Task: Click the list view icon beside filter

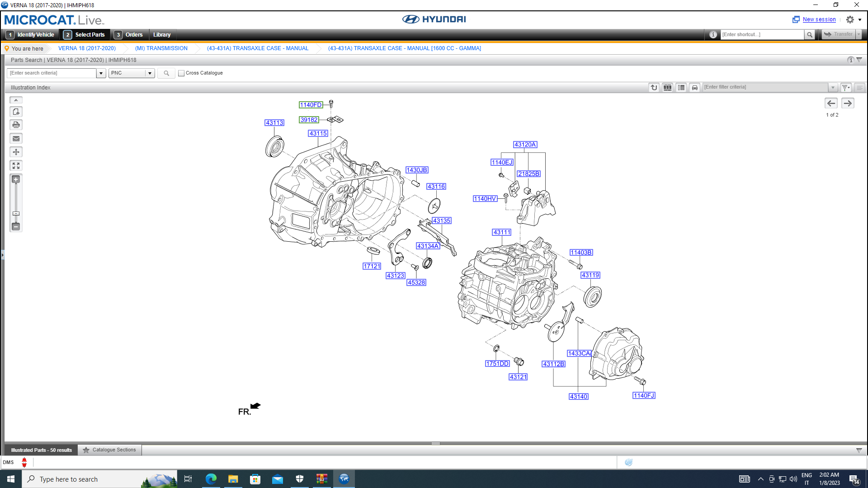Action: 859,87
